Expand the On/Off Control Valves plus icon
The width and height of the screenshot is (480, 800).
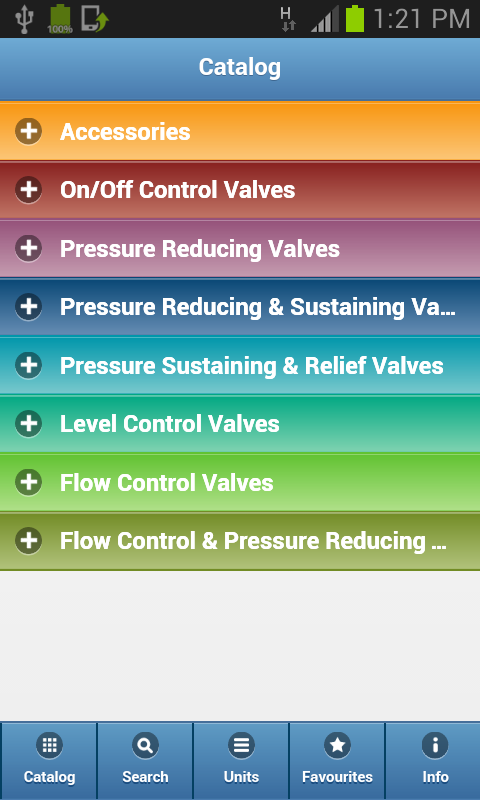(x=28, y=190)
